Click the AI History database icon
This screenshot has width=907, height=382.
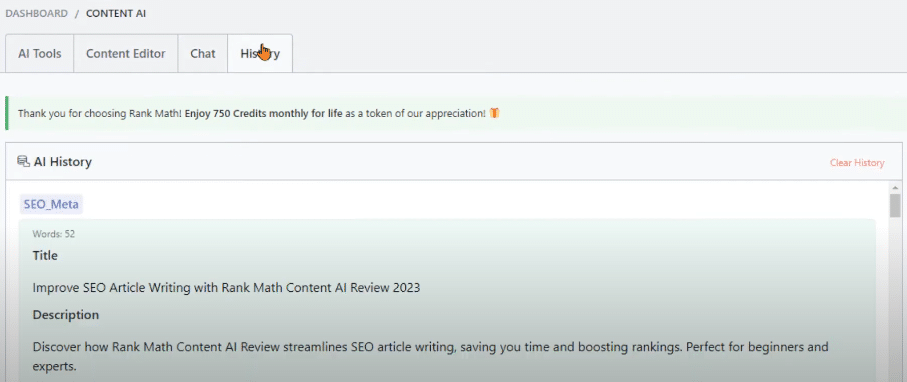[x=24, y=161]
